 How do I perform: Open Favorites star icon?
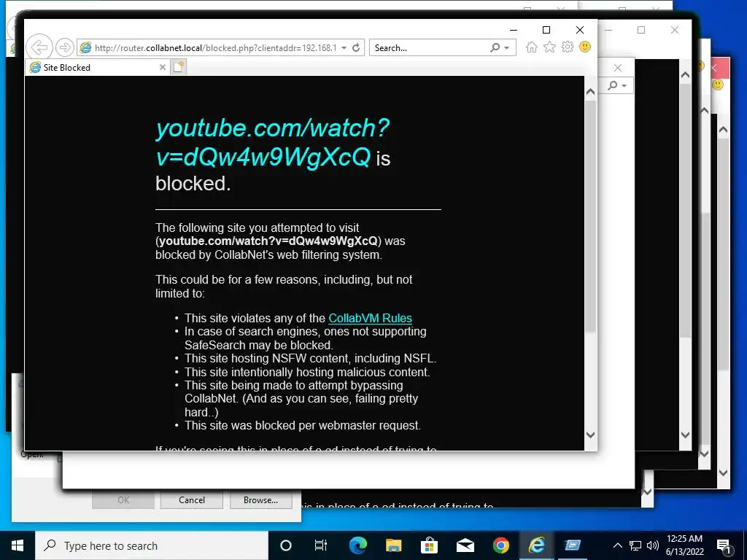(x=549, y=47)
